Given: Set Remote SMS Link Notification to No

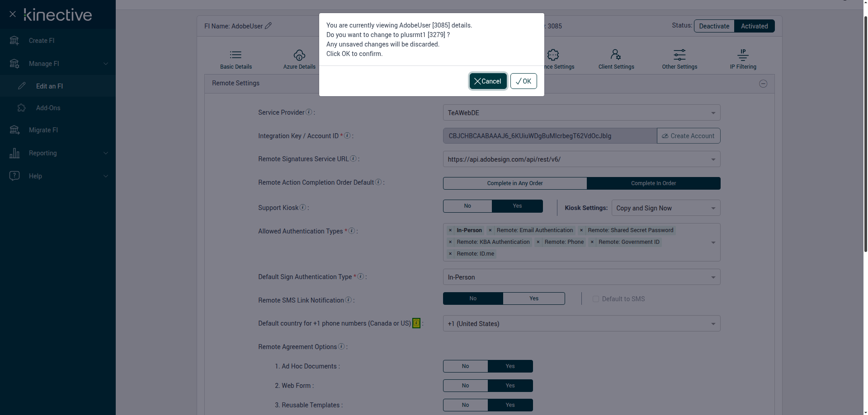Looking at the screenshot, I should 473,298.
